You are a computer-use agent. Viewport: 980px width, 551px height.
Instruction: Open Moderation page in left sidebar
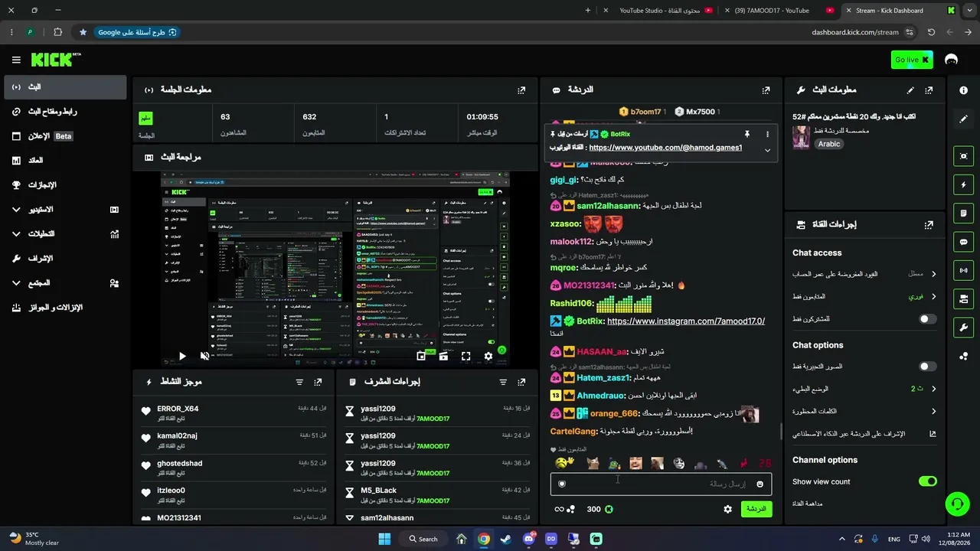tap(65, 259)
